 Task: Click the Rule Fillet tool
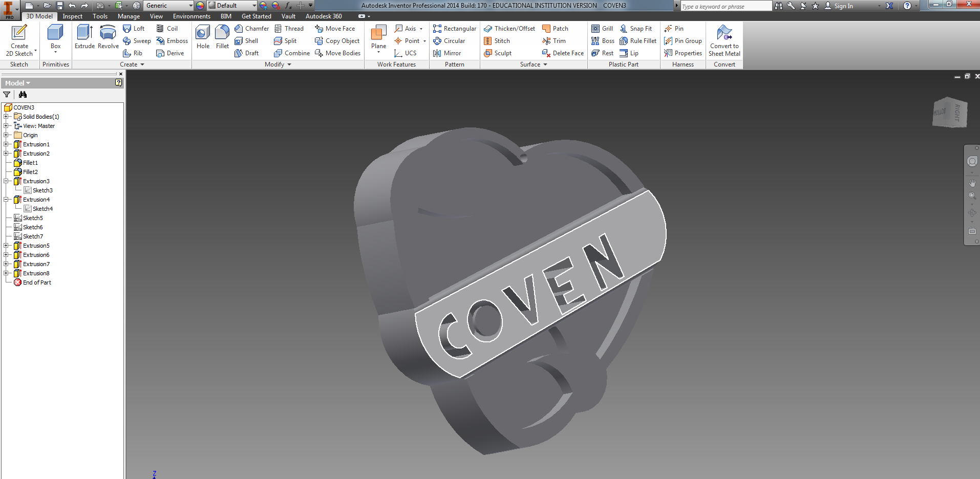[x=638, y=41]
